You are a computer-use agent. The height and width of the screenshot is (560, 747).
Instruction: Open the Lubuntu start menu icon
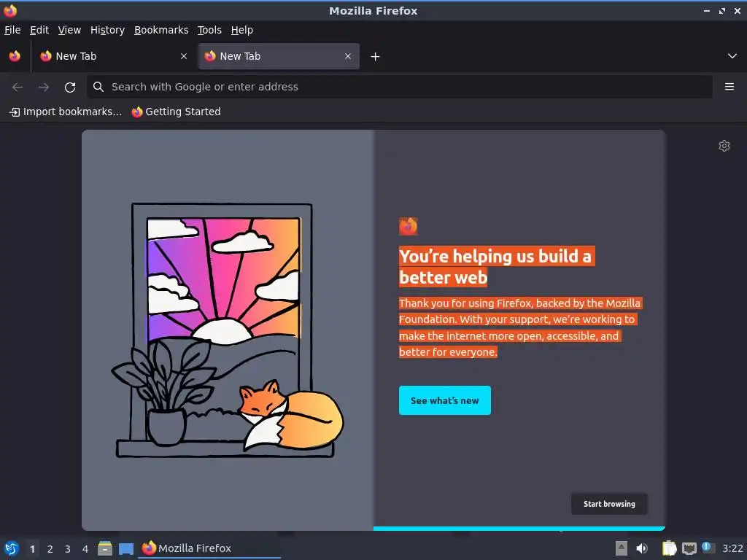point(12,548)
